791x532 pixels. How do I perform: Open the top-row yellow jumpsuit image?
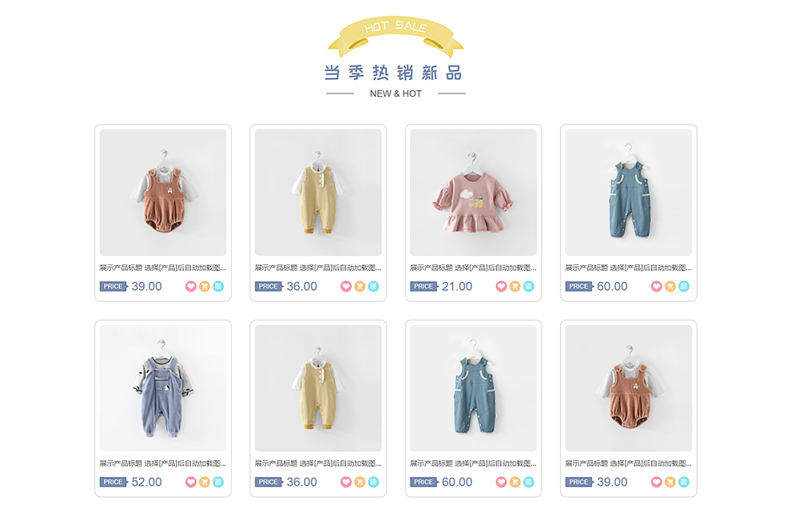318,193
